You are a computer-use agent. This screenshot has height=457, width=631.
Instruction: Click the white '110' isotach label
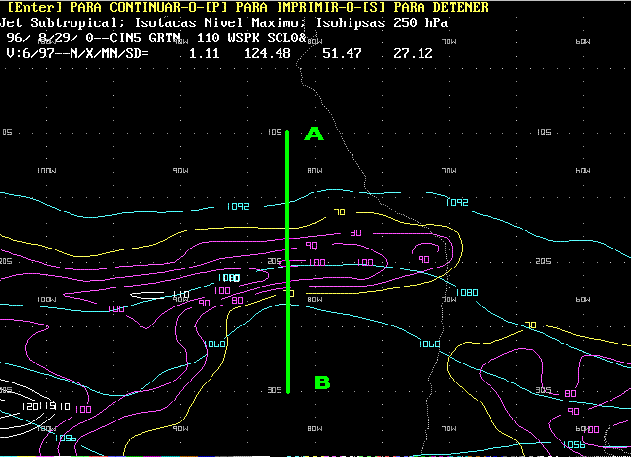point(181,296)
